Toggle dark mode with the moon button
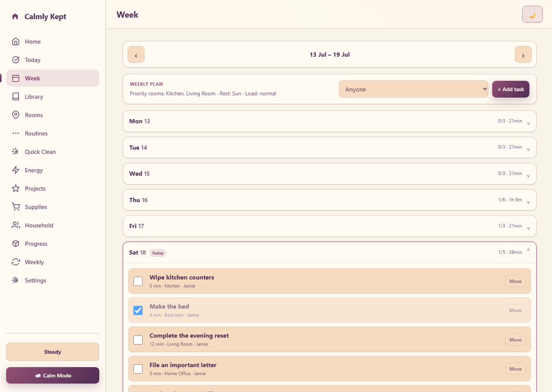 point(532,14)
